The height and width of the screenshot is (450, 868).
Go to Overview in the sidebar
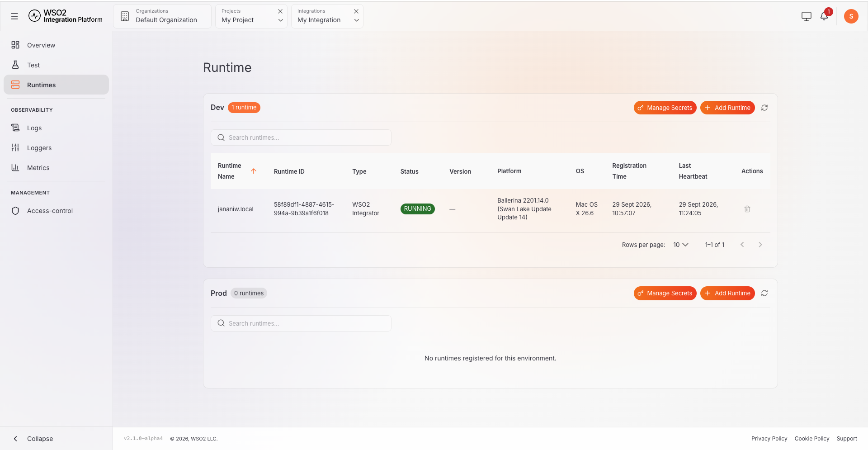click(x=56, y=45)
